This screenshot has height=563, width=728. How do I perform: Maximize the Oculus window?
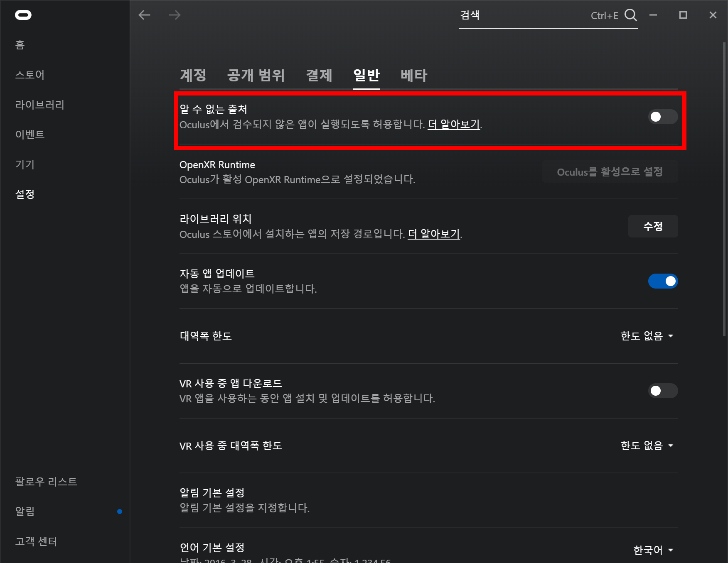point(683,15)
